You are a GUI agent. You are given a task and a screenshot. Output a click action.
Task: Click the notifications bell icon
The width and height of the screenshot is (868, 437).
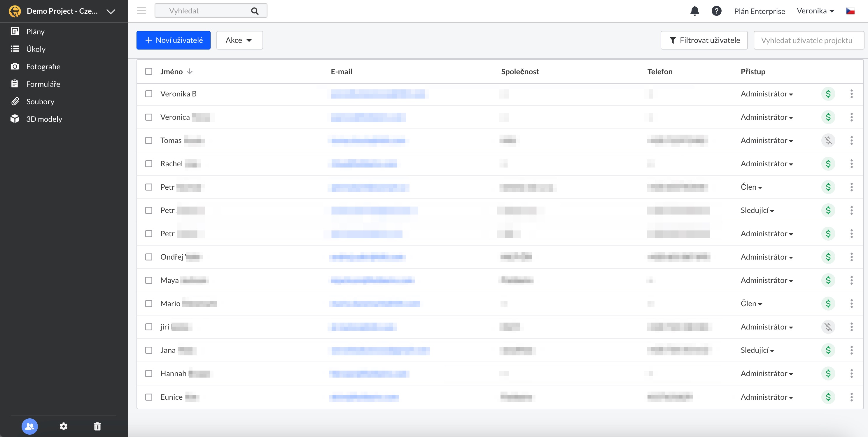coord(694,11)
